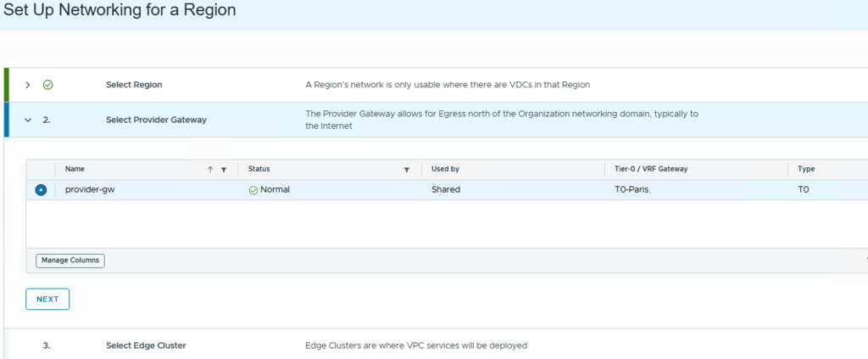The image size is (868, 359).
Task: Click the green checkmark icon beside Select Region
Action: pos(48,85)
